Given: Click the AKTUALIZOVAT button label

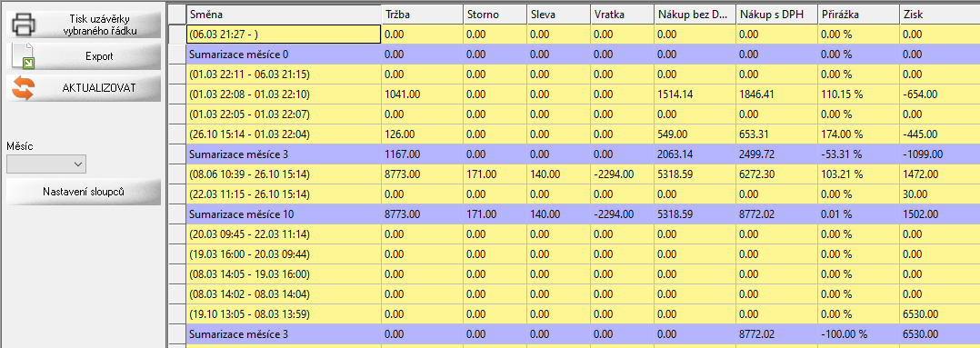Looking at the screenshot, I should 99,88.
